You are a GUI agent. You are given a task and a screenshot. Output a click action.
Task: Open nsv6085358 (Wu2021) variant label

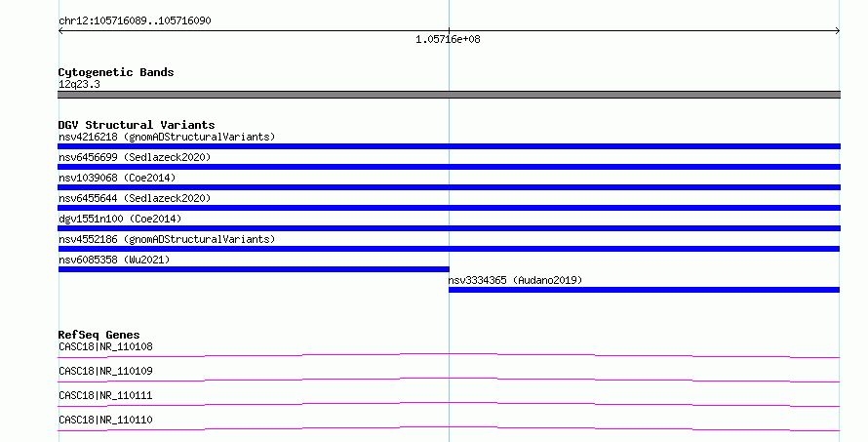pyautogui.click(x=114, y=260)
